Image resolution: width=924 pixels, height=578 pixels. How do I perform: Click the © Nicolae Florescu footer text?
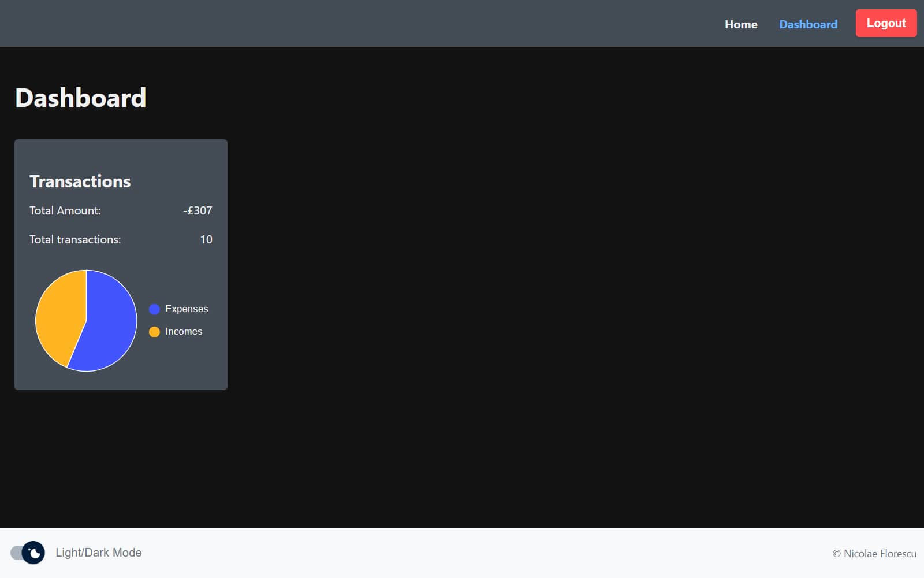(x=874, y=554)
